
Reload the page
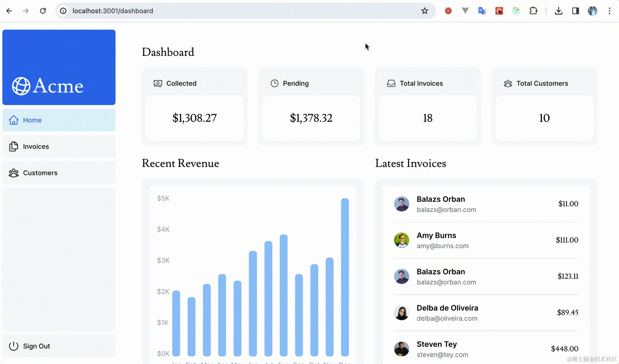pyautogui.click(x=43, y=11)
